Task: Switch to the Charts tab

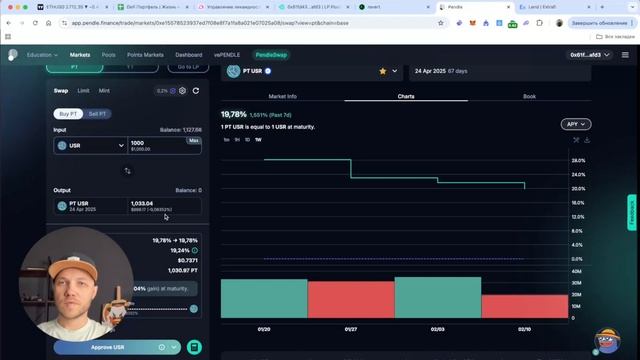Action: (x=406, y=96)
